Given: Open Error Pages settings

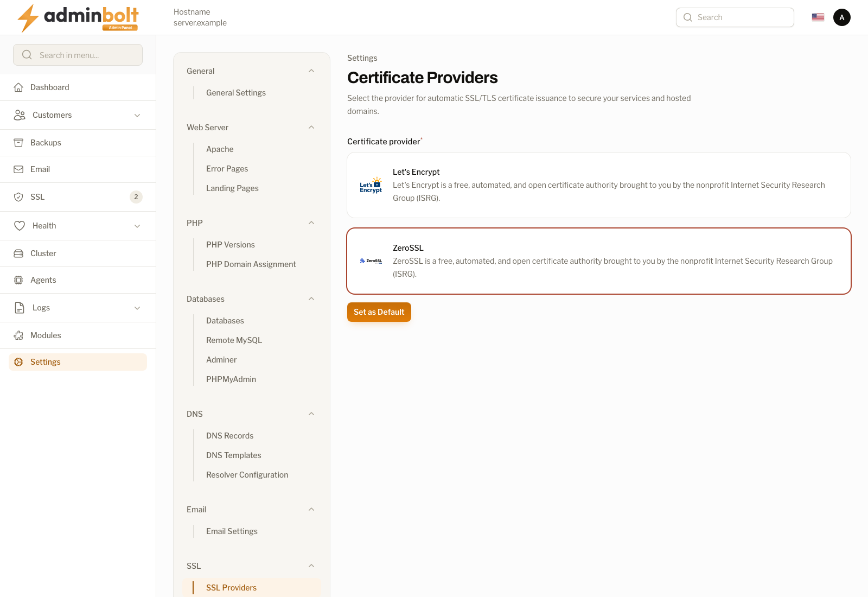Looking at the screenshot, I should pos(227,169).
